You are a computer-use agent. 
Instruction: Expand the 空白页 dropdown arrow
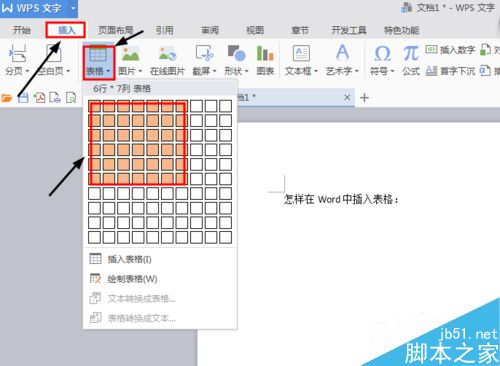click(68, 71)
